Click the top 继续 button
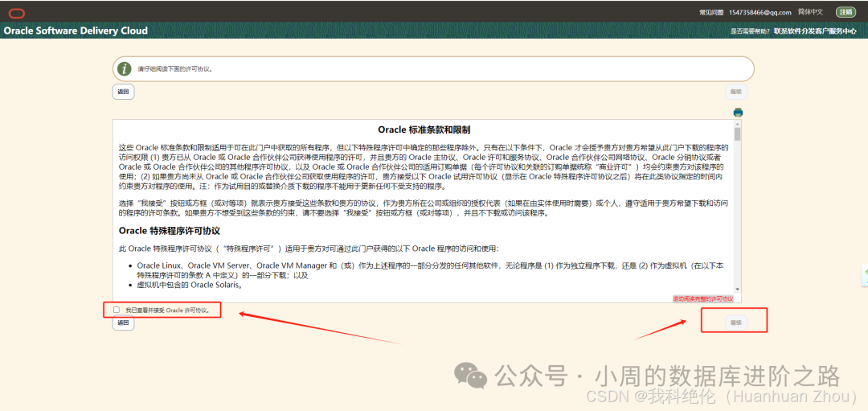 pyautogui.click(x=735, y=92)
